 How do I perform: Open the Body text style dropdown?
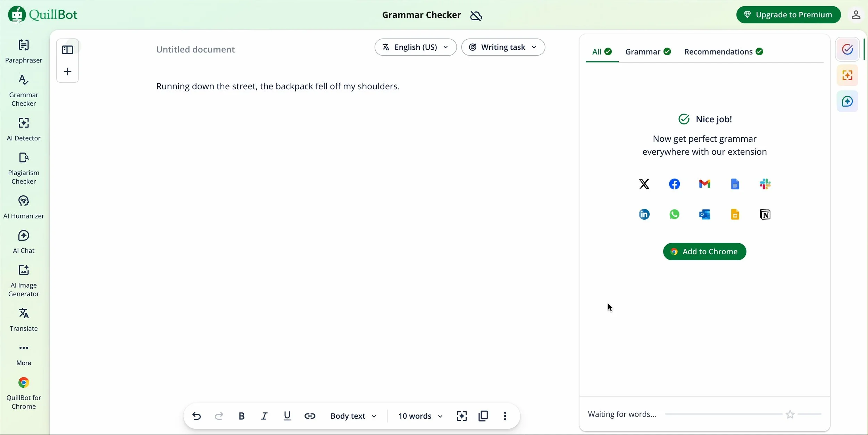coord(353,416)
